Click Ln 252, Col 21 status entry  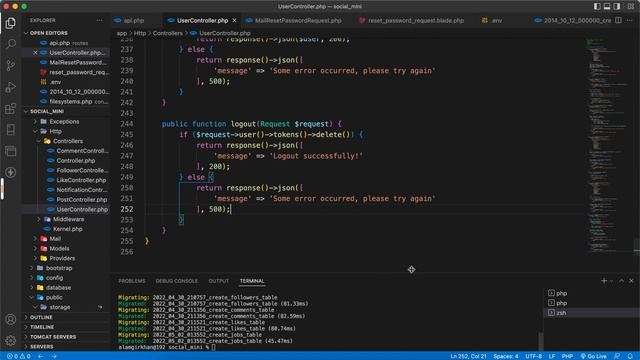[468, 356]
